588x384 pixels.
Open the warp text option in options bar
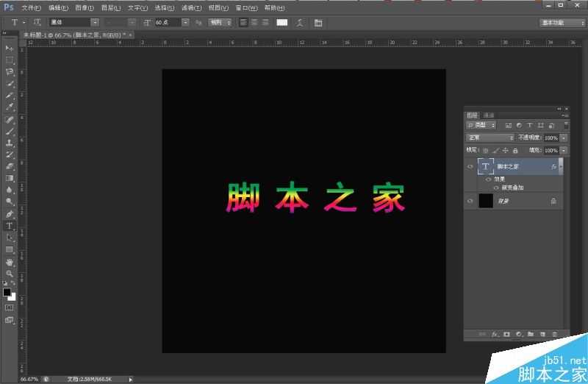300,23
